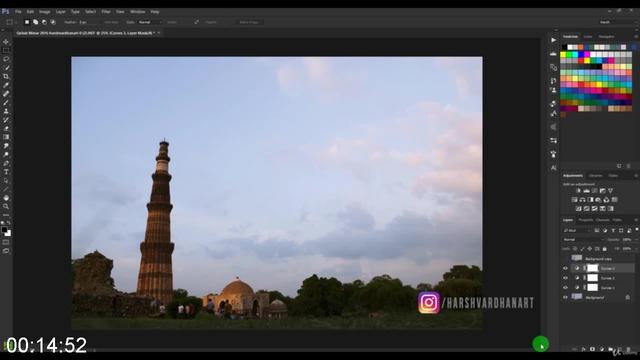Hide the Curves 1 layer
The image size is (640, 360).
click(565, 288)
